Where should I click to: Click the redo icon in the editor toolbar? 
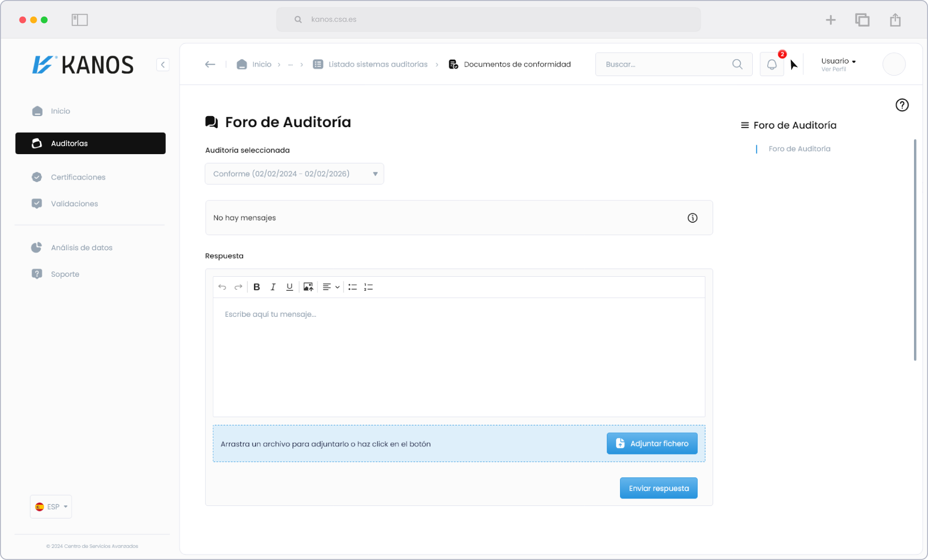238,287
